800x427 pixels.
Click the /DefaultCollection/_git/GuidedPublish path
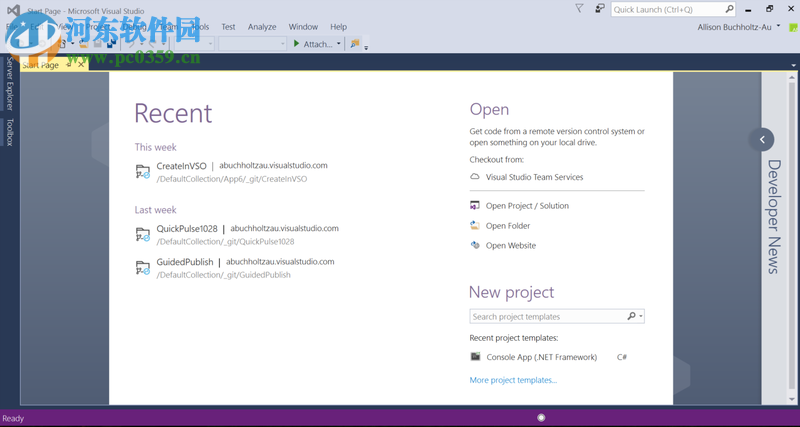(223, 275)
